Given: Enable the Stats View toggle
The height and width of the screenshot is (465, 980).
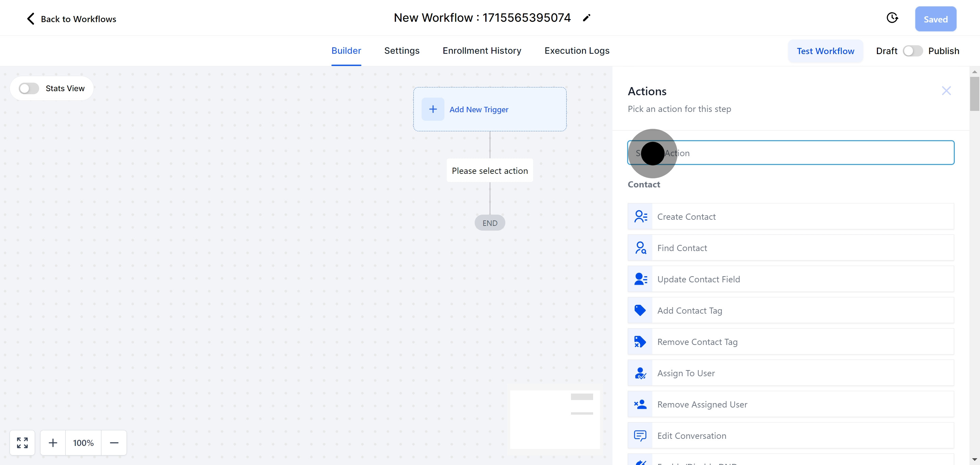Looking at the screenshot, I should pyautogui.click(x=29, y=88).
